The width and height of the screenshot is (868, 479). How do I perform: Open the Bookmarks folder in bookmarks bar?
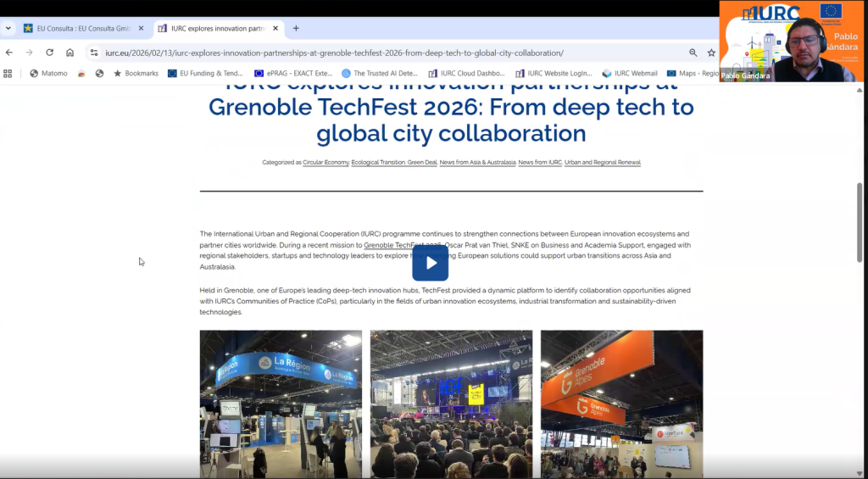[136, 74]
